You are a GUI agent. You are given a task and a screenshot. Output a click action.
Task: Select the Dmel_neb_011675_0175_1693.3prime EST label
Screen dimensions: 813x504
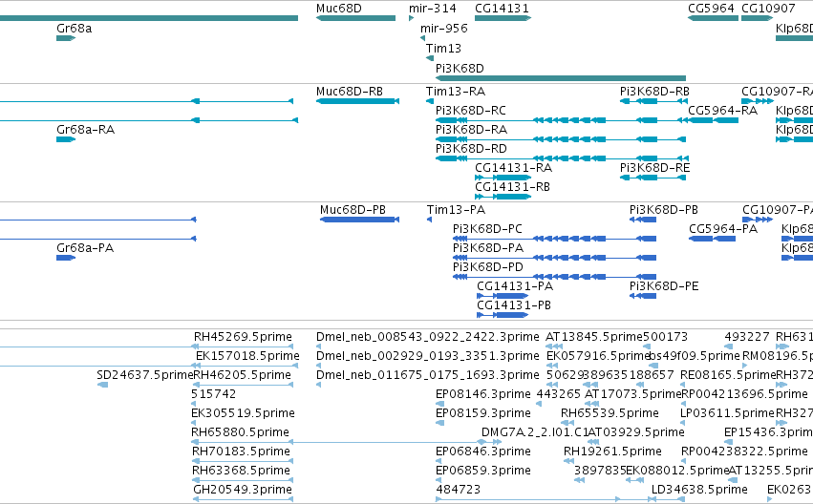click(428, 374)
